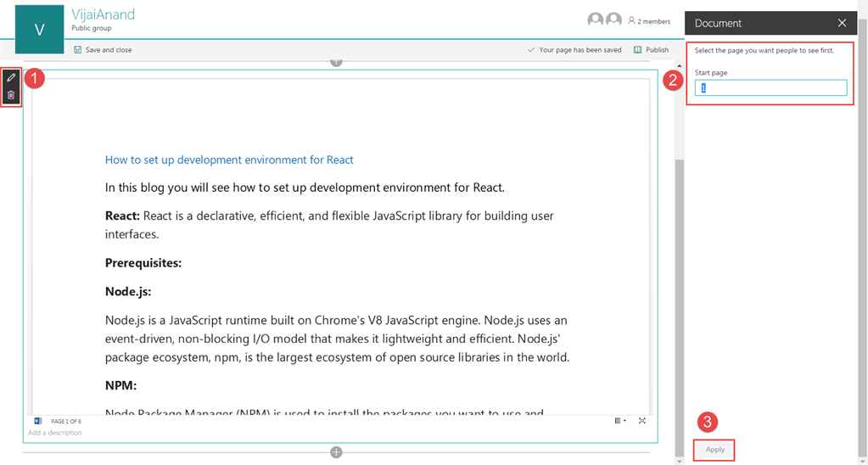868x465 pixels.
Task: Click the Start page input field
Action: [x=770, y=88]
